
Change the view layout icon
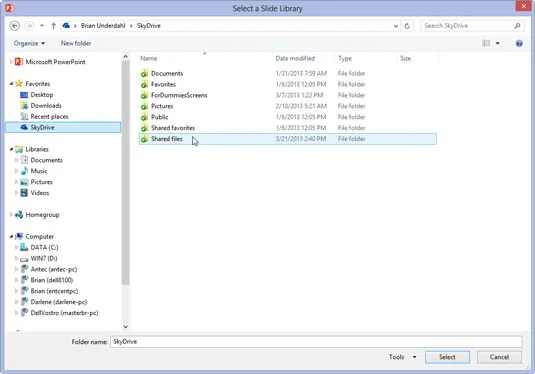[486, 43]
